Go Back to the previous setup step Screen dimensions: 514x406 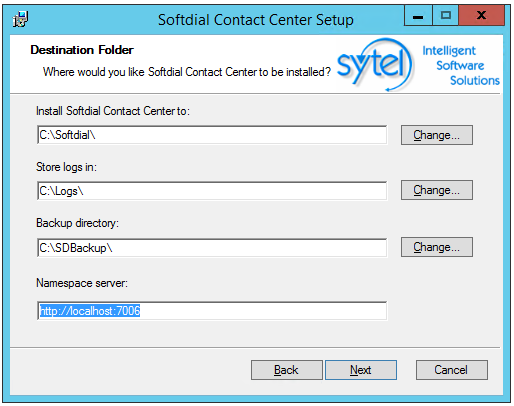click(287, 370)
